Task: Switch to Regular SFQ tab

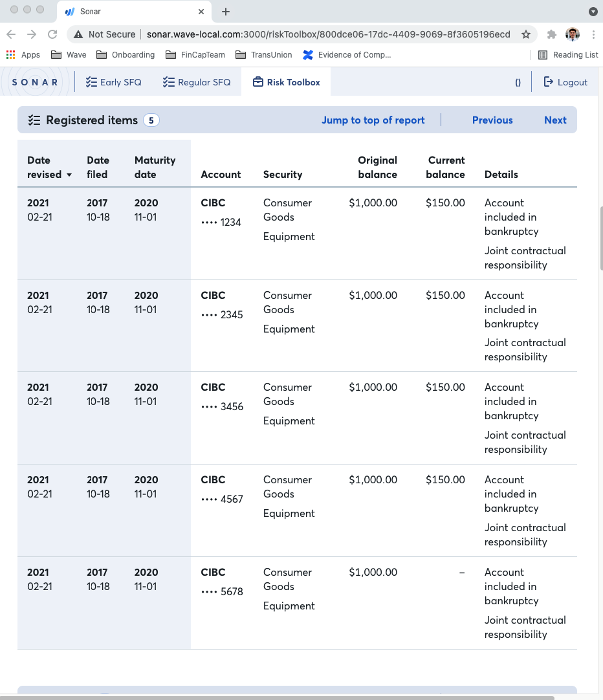Action: 196,82
